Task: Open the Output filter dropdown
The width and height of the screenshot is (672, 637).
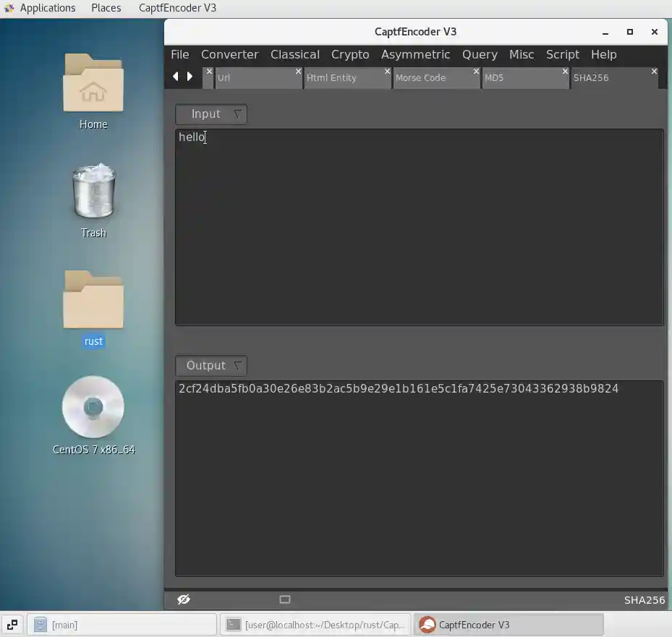Action: click(238, 365)
